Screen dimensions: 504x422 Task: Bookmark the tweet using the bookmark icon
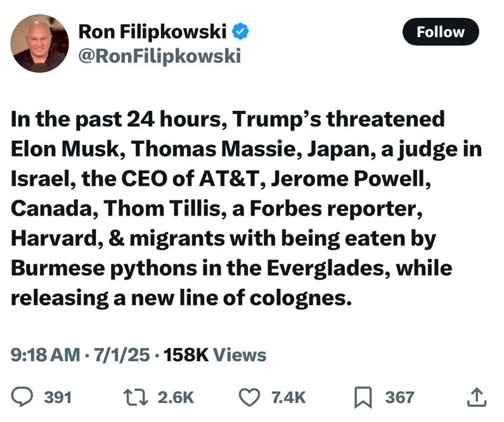[363, 397]
